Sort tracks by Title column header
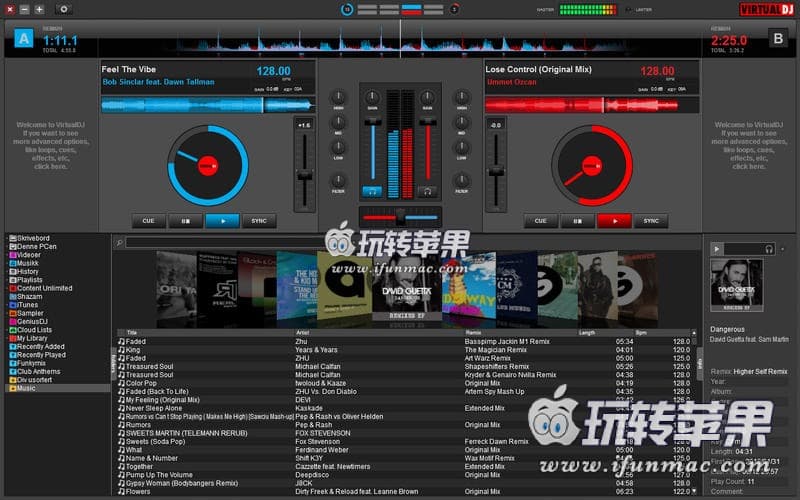 132,333
